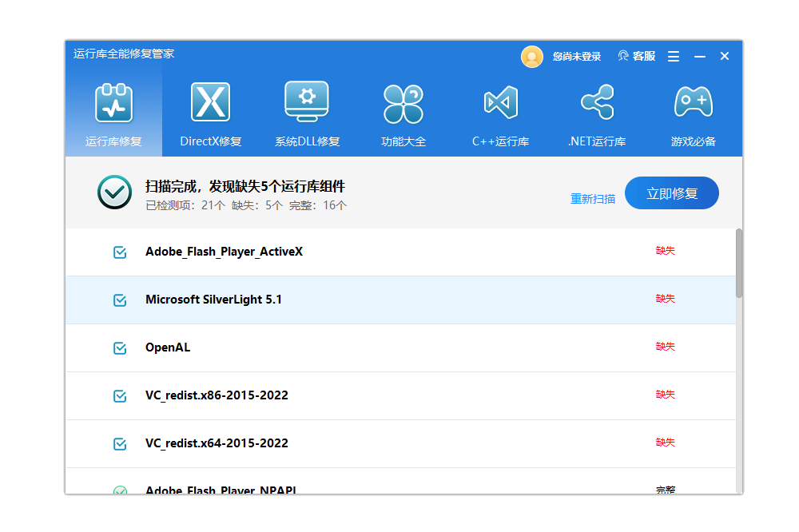The height and width of the screenshot is (532, 799).
Task: Click the green scan-complete checkmark icon
Action: point(114,193)
